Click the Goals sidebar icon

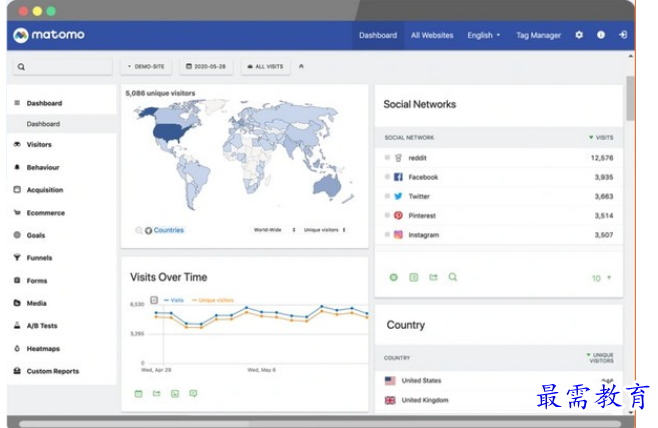pos(17,235)
